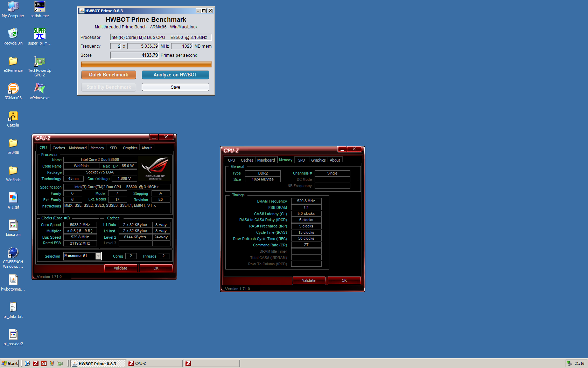Click the taskbar clock 21:16
Image resolution: width=588 pixels, height=368 pixels.
tap(579, 363)
